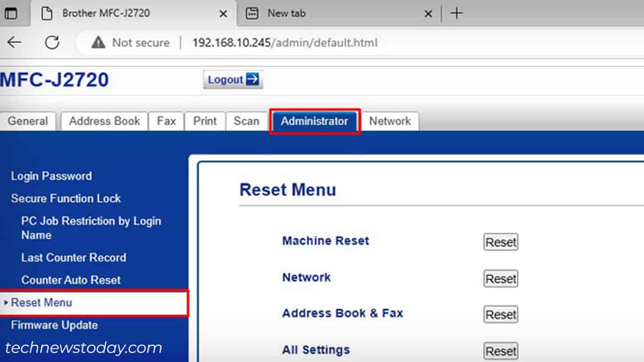Open Counter Auto Reset page
Viewport: 644px width, 362px height.
click(x=71, y=280)
